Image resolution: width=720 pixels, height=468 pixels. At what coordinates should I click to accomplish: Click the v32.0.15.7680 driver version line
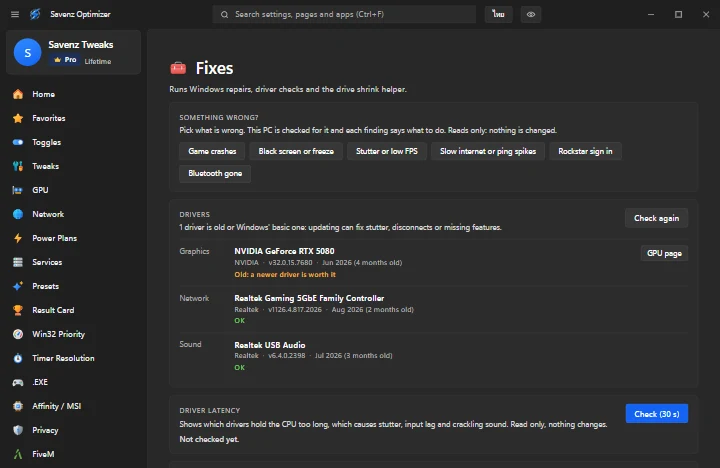coord(318,263)
